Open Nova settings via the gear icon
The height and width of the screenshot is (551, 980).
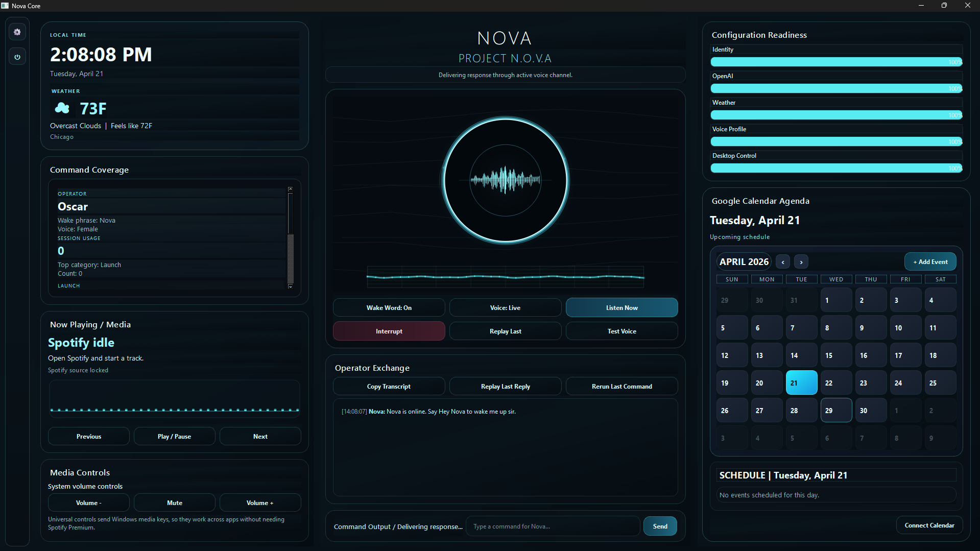[17, 32]
